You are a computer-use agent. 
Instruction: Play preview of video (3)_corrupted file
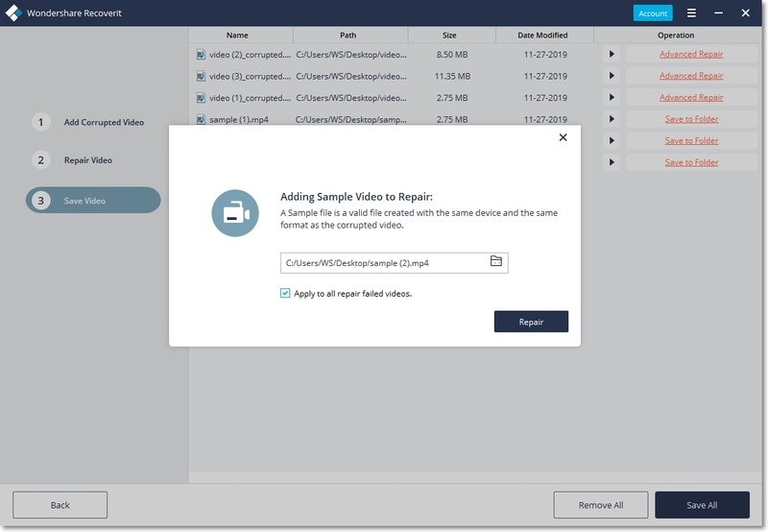click(612, 76)
